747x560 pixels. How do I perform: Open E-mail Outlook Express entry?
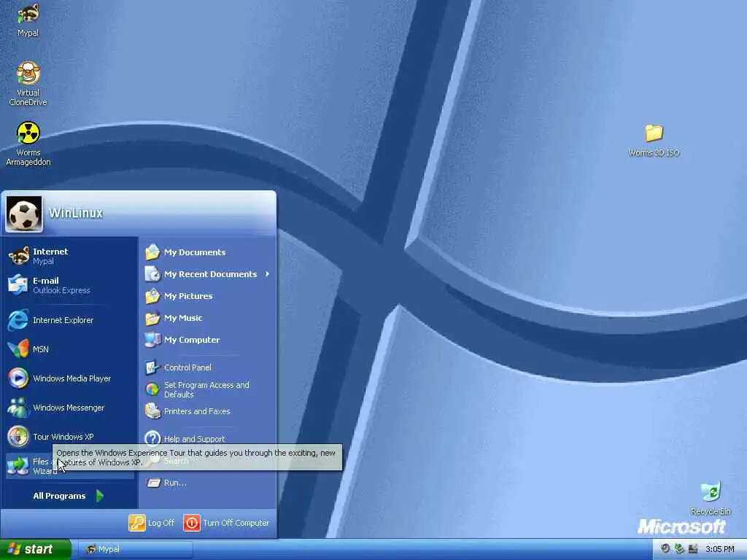69,285
